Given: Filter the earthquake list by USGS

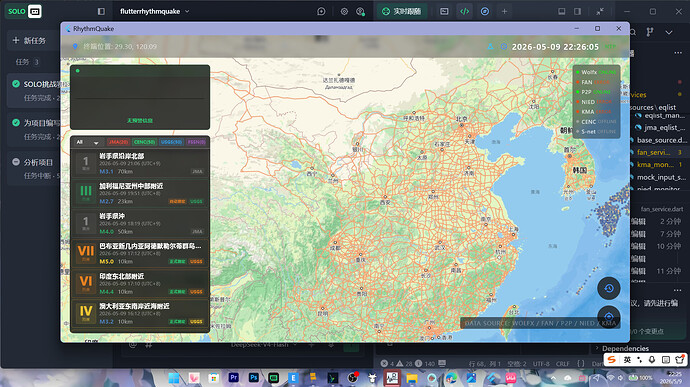Looking at the screenshot, I should click(x=171, y=142).
